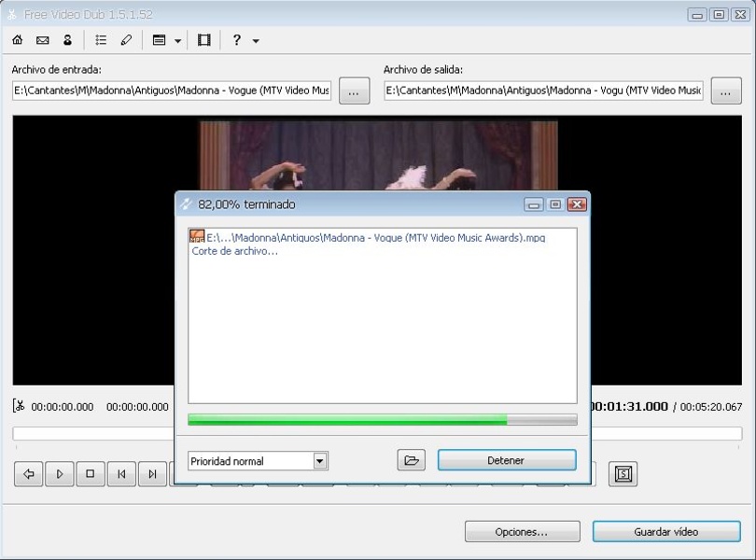This screenshot has height=560, width=756.
Task: Open the window layout dropdown arrow
Action: tap(177, 41)
